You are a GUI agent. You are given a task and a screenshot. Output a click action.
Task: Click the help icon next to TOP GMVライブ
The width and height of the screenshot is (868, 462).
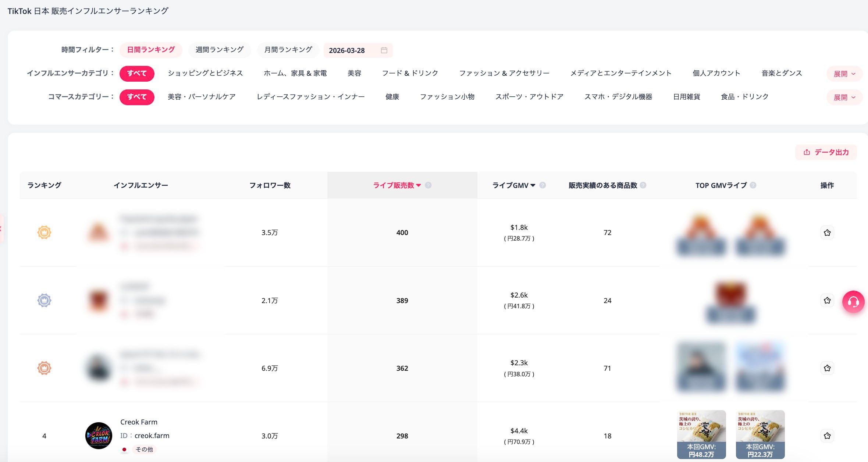[x=753, y=185]
